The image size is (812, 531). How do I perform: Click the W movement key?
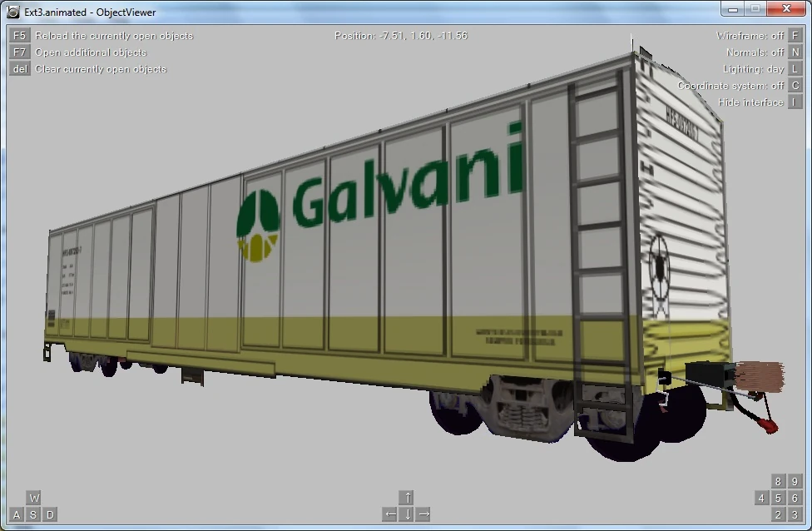pyautogui.click(x=33, y=498)
